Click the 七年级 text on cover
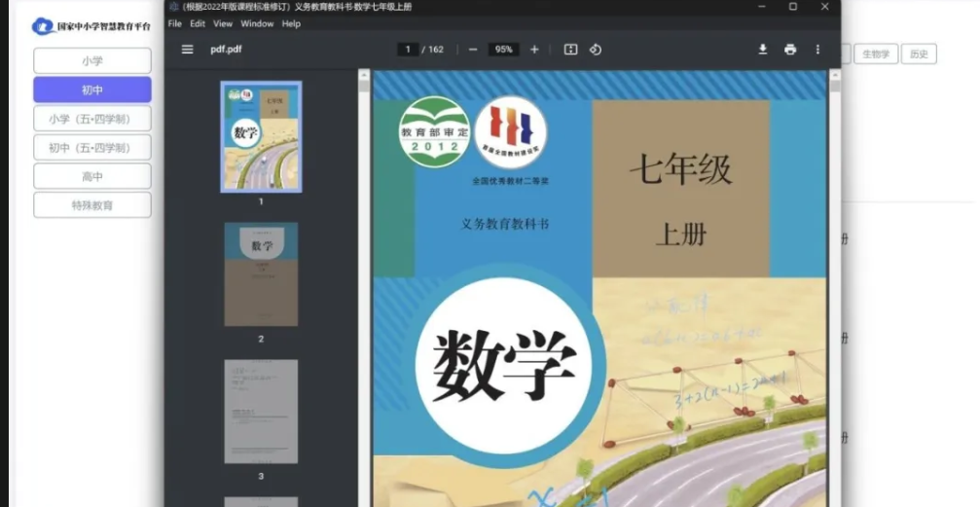 (680, 169)
